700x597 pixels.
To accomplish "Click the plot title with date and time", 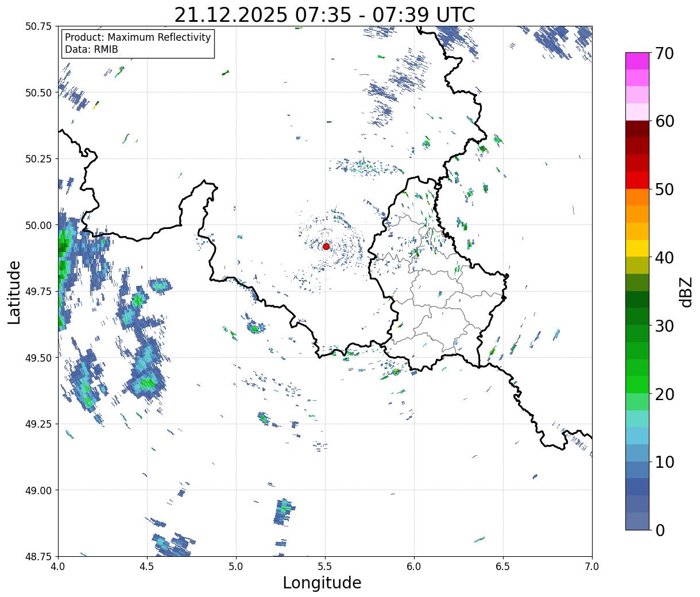I will tap(324, 15).
